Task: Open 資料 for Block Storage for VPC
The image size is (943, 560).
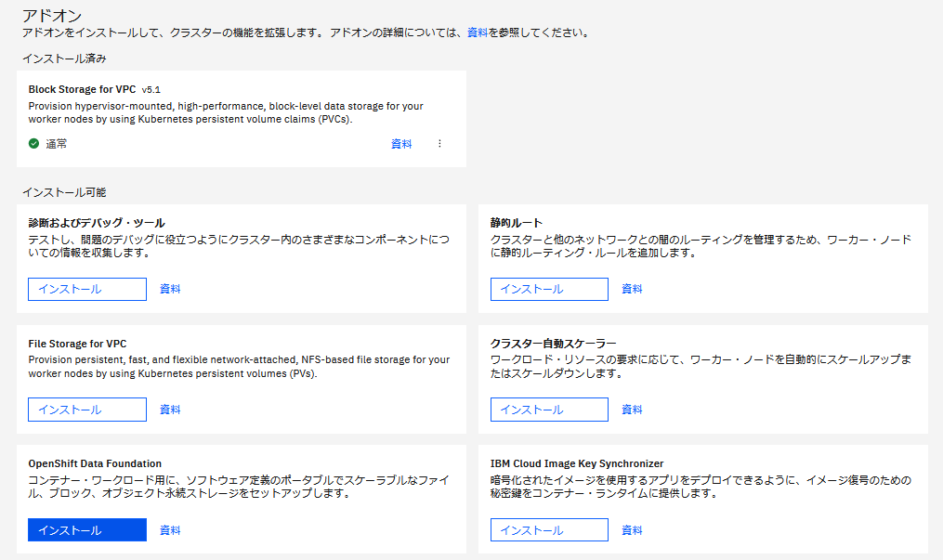Action: click(x=401, y=144)
